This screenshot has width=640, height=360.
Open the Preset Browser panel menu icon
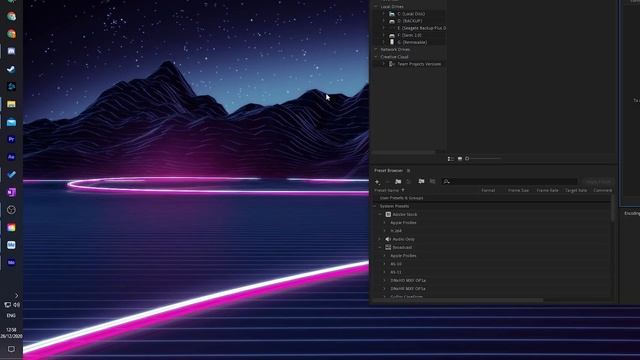(408, 171)
